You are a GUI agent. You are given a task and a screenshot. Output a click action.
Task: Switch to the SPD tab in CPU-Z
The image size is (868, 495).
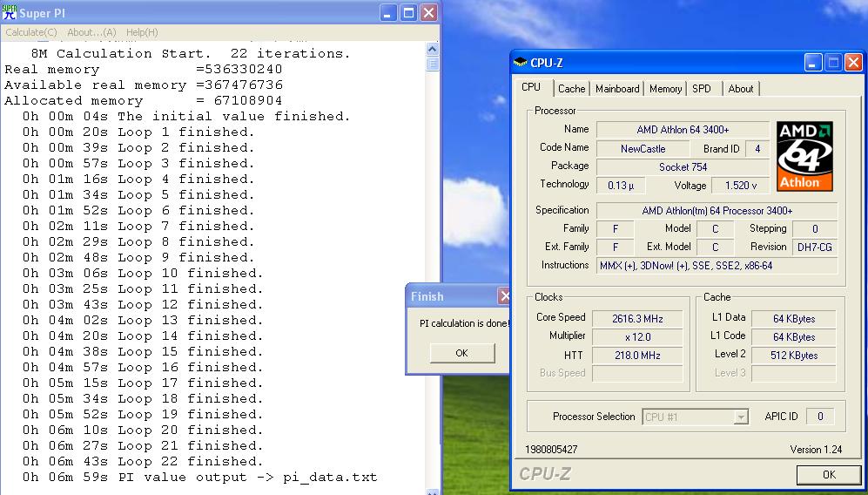coord(702,89)
